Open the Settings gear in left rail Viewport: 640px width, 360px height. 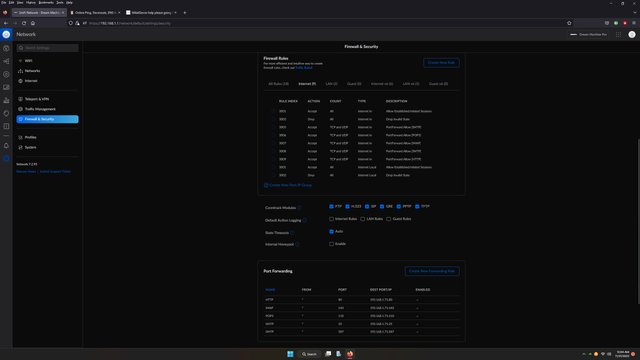tap(6, 158)
